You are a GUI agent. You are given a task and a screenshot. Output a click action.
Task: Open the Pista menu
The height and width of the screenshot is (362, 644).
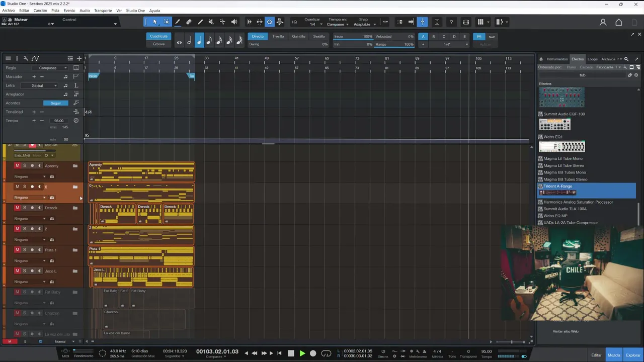click(55, 11)
